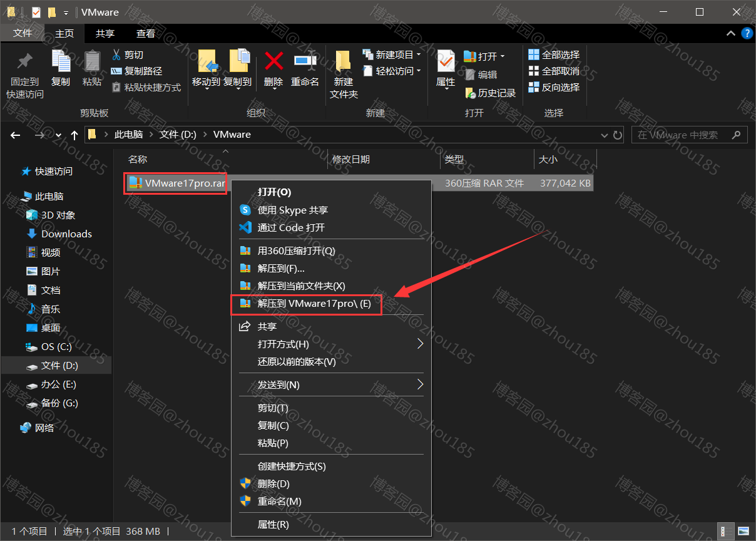Screen dimensions: 756x541
Task: Sort by the Type column header
Action: pyautogui.click(x=454, y=160)
